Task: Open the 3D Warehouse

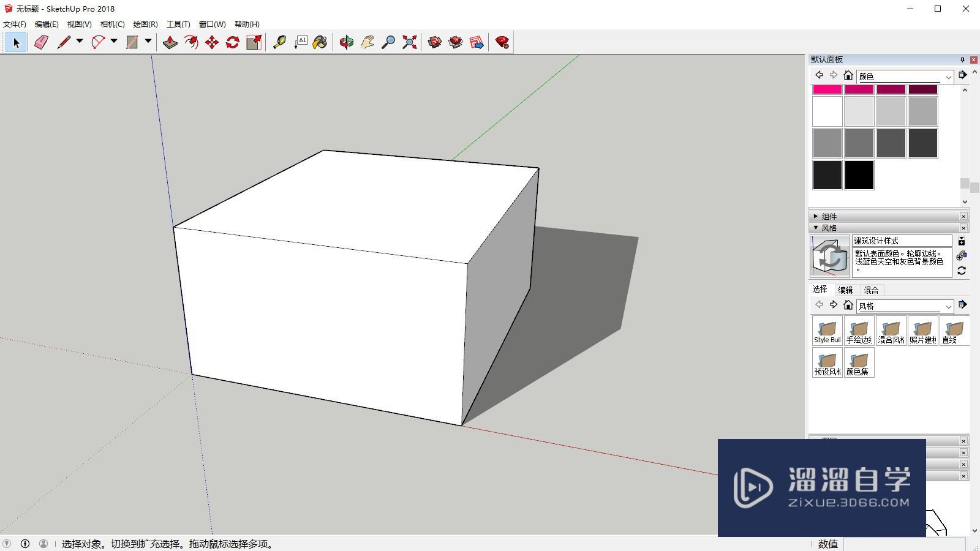Action: (x=435, y=42)
